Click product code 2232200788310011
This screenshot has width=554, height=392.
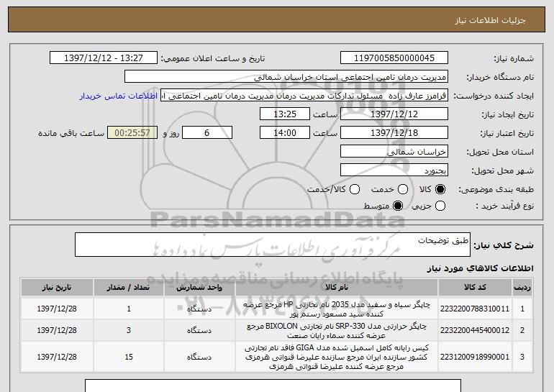tap(475, 309)
